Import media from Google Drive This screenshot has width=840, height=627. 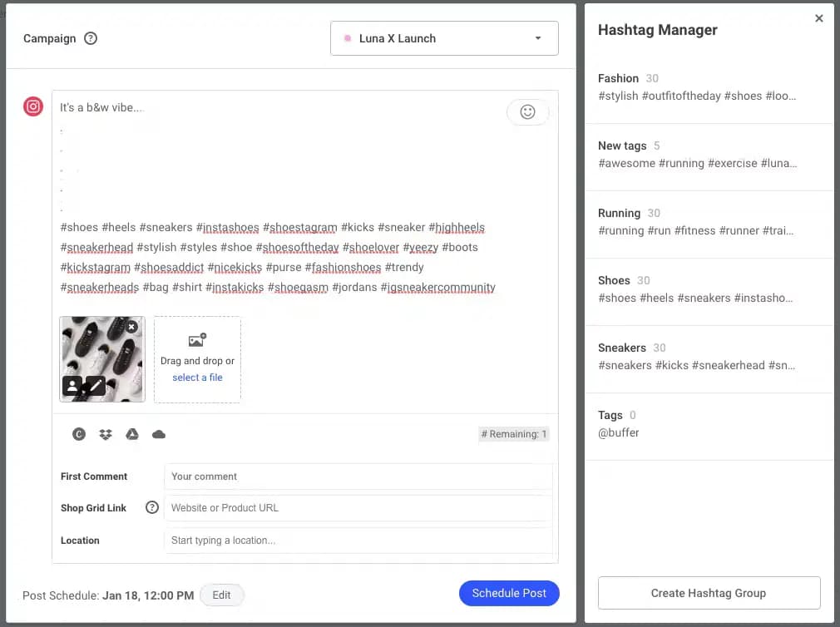click(x=132, y=434)
